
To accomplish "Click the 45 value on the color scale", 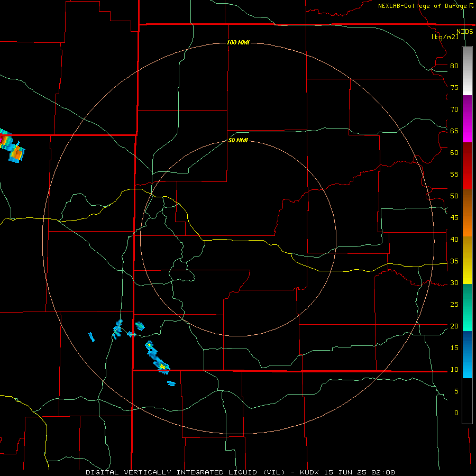I will click(454, 218).
